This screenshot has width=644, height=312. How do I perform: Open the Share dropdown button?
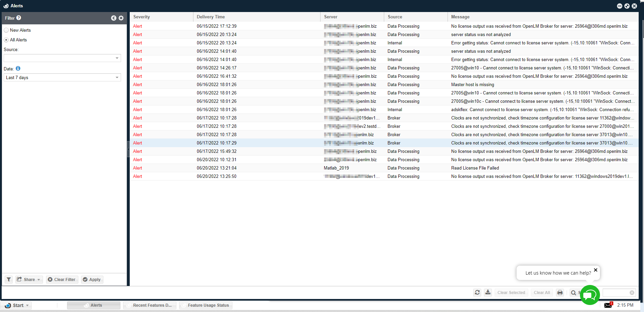click(29, 280)
